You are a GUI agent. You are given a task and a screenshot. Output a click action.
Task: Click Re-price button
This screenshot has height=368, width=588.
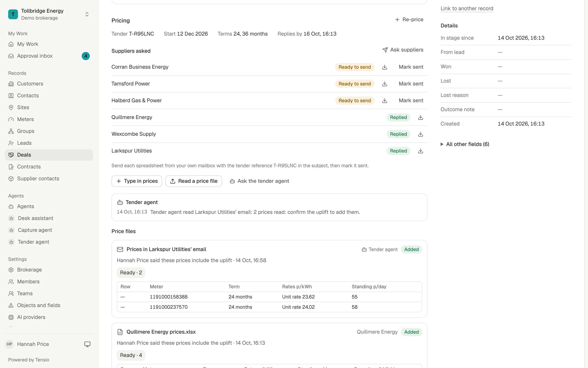click(409, 19)
